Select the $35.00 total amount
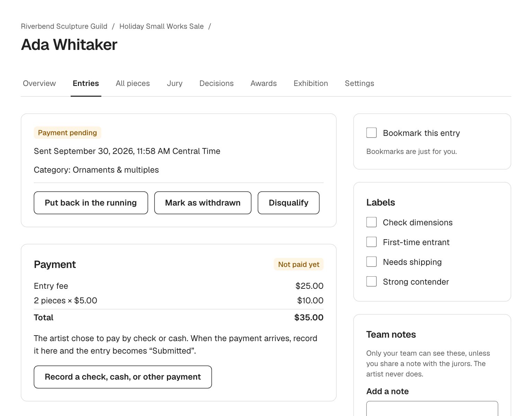The height and width of the screenshot is (416, 532). (x=309, y=318)
